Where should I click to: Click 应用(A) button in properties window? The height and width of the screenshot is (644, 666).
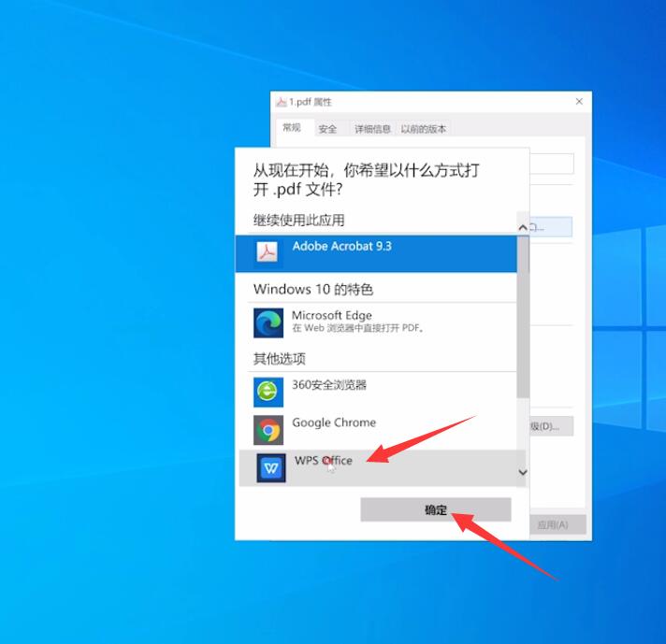coord(557,524)
